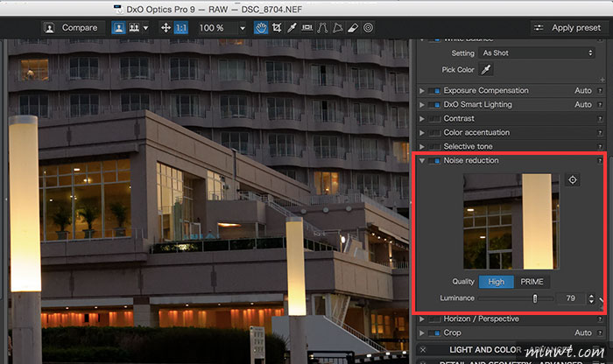This screenshot has width=613, height=364.
Task: Select the circular target tool
Action: (369, 28)
